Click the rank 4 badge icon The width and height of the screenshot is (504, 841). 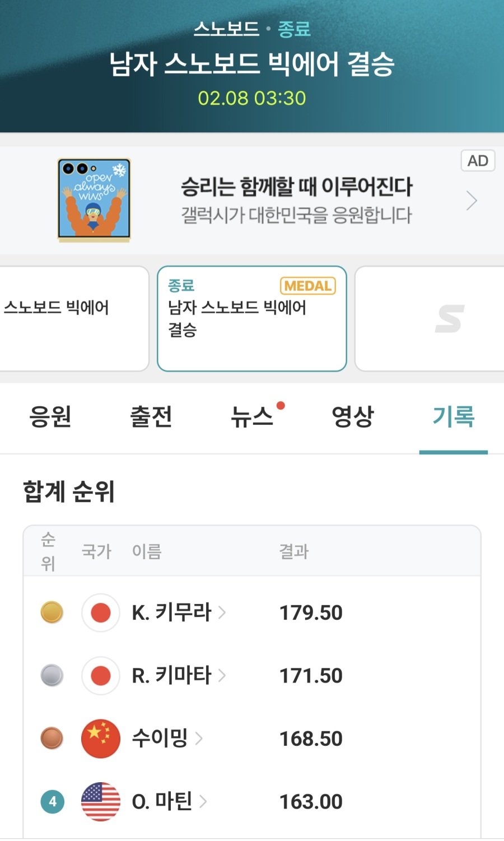(52, 802)
